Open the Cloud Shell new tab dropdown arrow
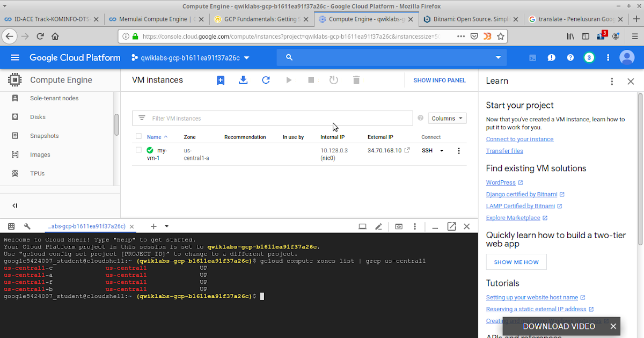This screenshot has width=644, height=338. click(166, 226)
